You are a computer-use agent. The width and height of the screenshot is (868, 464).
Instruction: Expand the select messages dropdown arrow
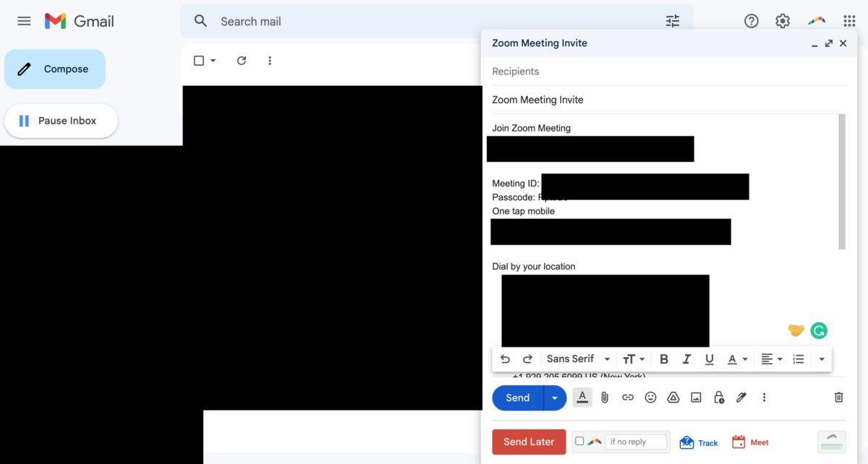pyautogui.click(x=213, y=61)
